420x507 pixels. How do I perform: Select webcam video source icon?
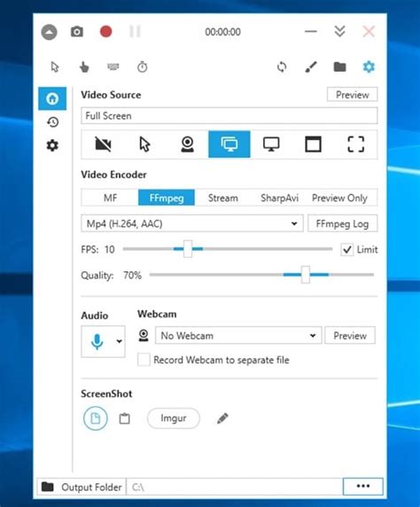click(187, 144)
